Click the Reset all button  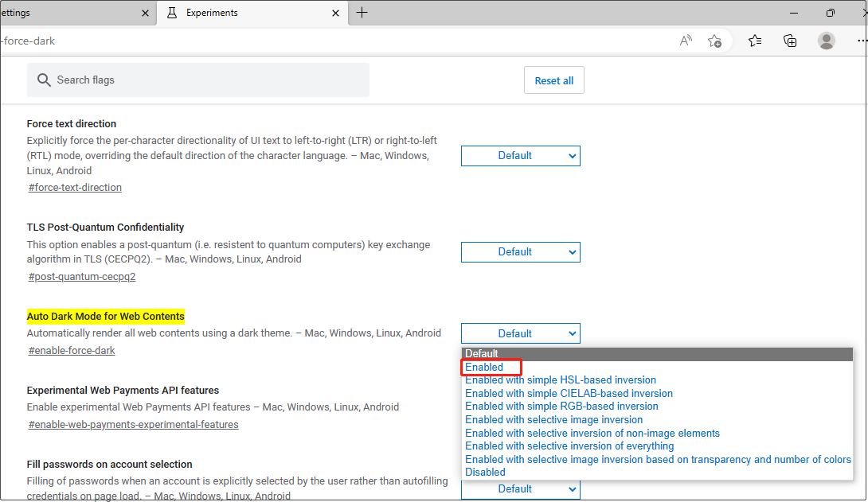pos(553,80)
